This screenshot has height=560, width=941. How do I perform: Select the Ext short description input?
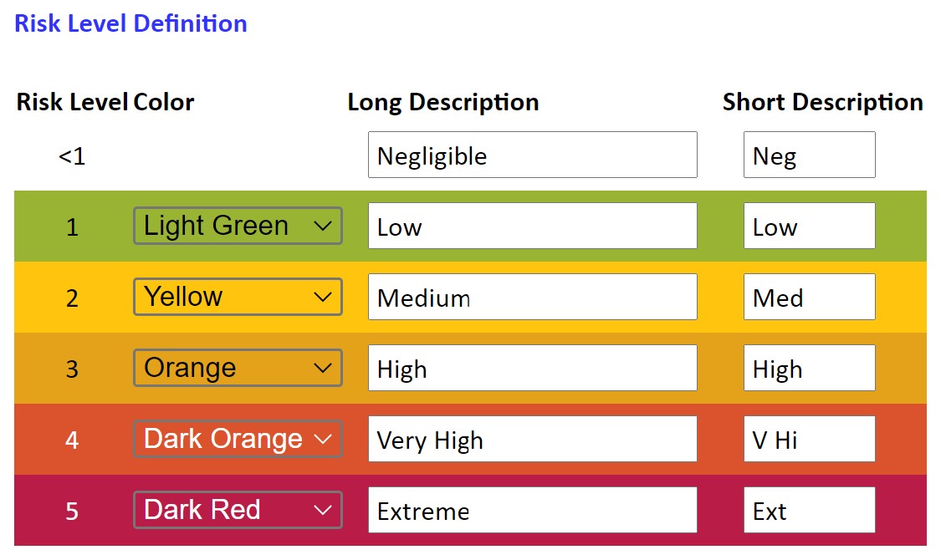pos(808,510)
